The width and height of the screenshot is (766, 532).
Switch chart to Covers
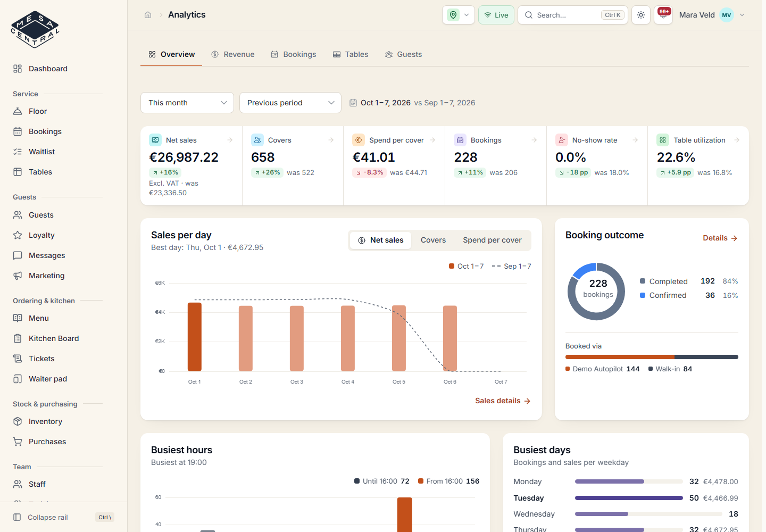433,240
